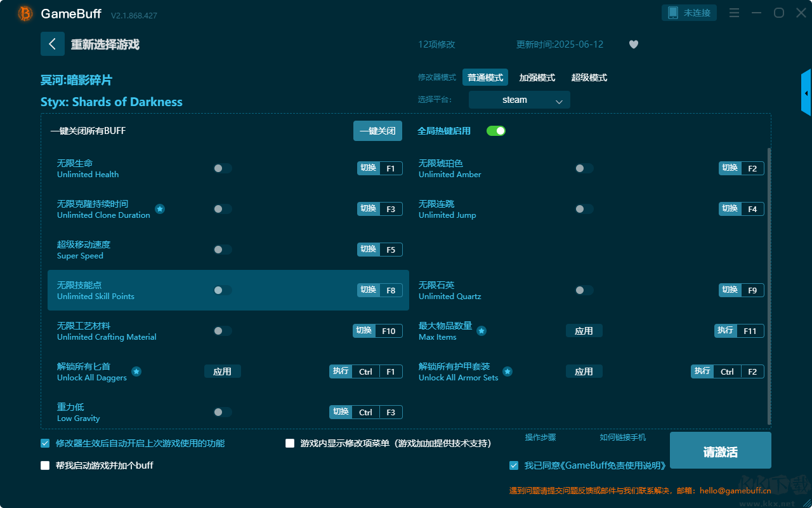Image resolution: width=812 pixels, height=508 pixels.
Task: Open the 如何链接手机 link
Action: click(x=623, y=438)
